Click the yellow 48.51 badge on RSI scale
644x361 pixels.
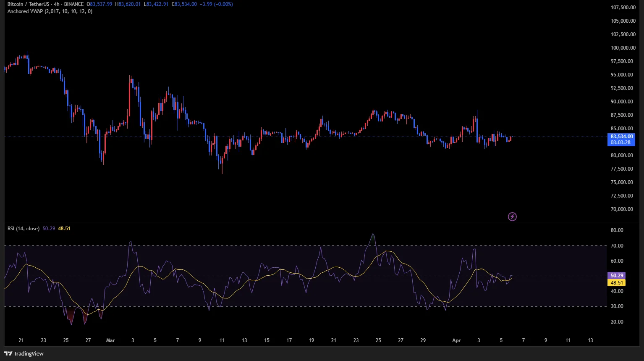coord(617,283)
